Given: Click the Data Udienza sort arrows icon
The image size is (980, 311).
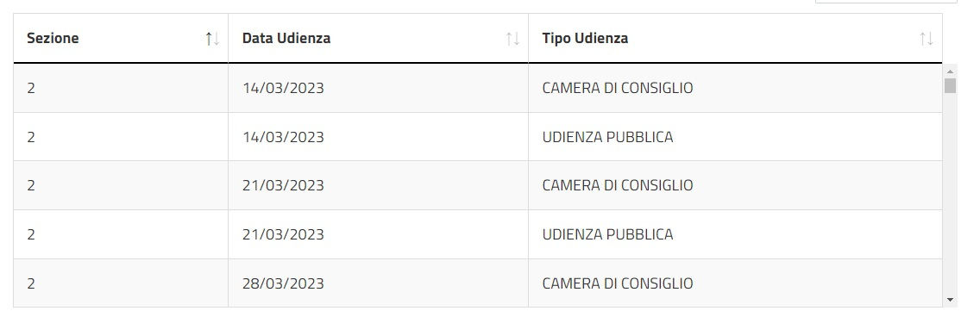Looking at the screenshot, I should pos(512,39).
